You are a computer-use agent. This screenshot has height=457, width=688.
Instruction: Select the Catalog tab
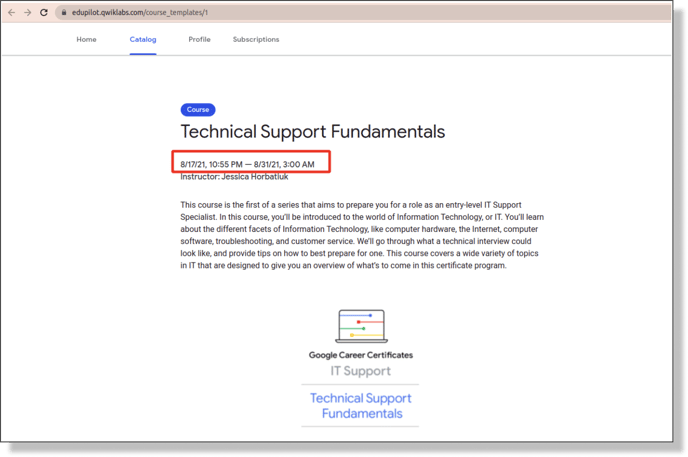tap(143, 40)
